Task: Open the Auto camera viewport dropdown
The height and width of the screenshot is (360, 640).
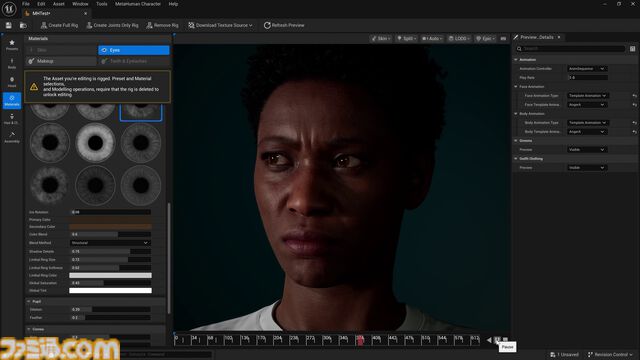Action: coord(432,38)
